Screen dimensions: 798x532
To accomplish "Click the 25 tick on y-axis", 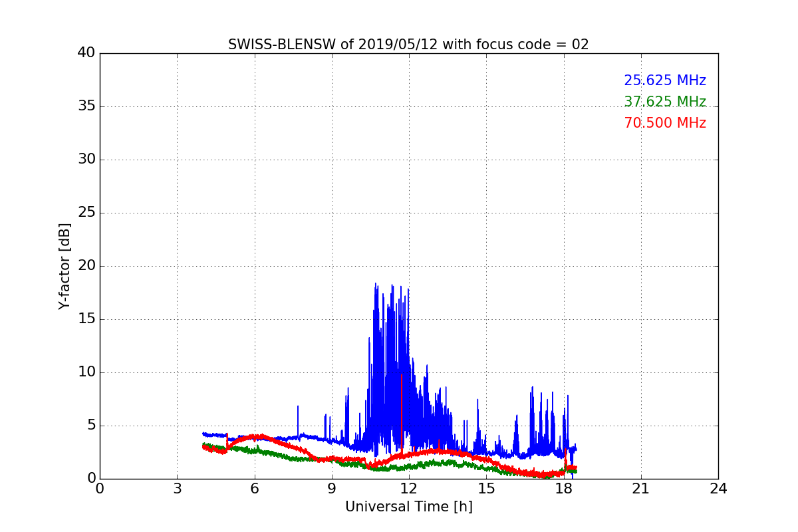I will pos(86,213).
